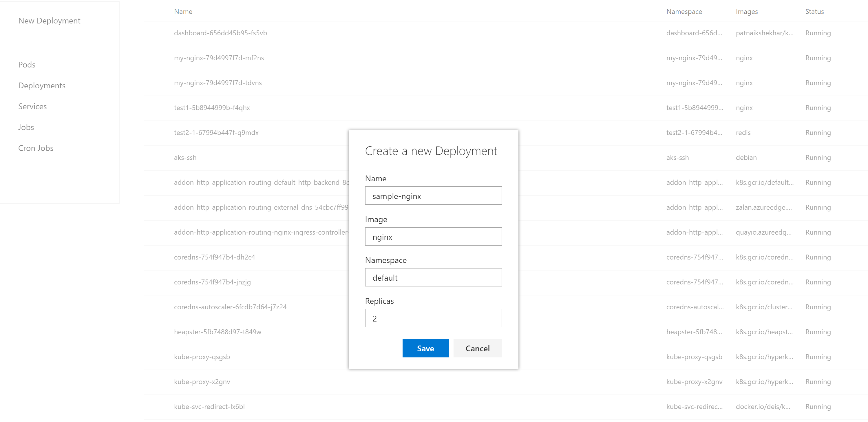Click the k8s.gcr.io/heapst... image cell

click(764, 332)
